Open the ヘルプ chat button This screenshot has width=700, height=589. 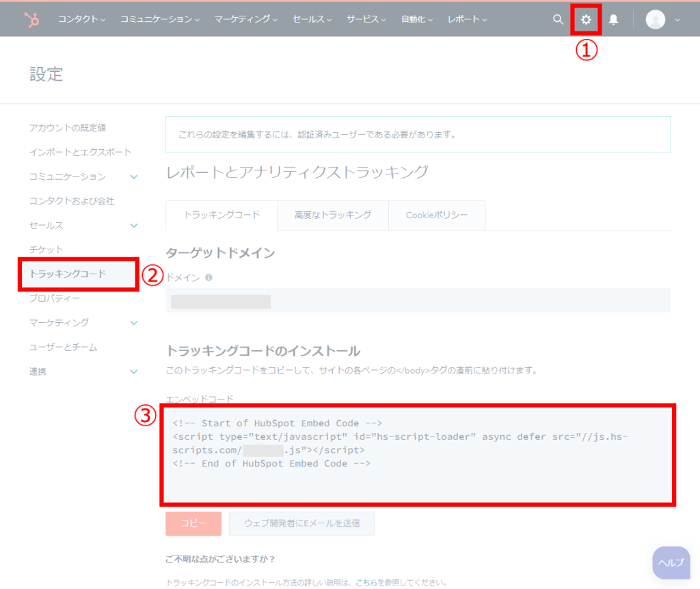671,562
